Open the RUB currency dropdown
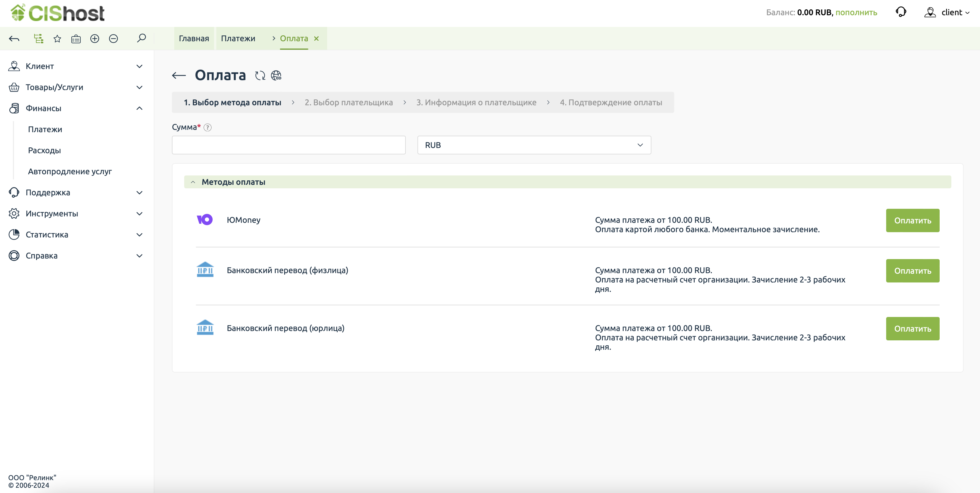980x493 pixels. 534,145
